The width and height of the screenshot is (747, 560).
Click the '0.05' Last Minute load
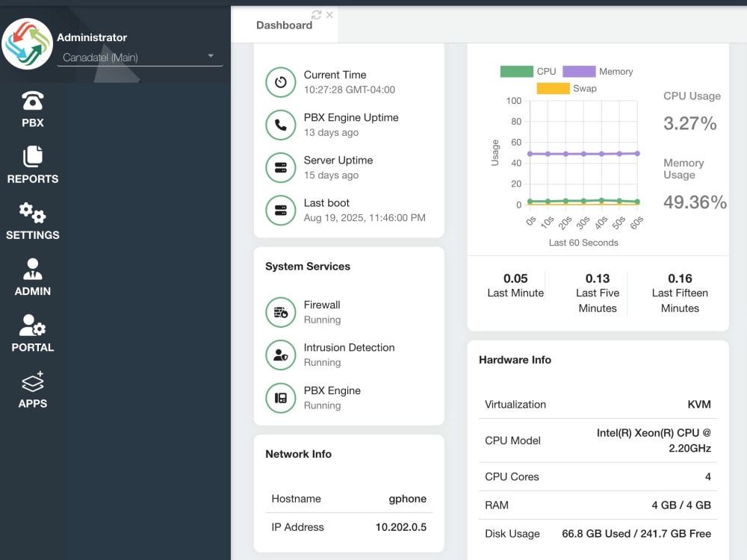click(515, 279)
